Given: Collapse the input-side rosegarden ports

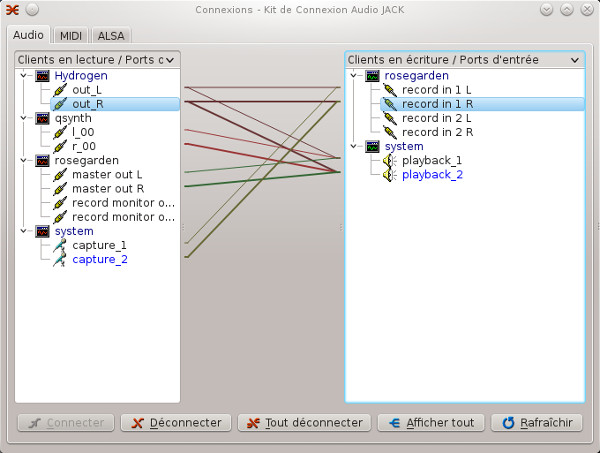Looking at the screenshot, I should coord(355,76).
